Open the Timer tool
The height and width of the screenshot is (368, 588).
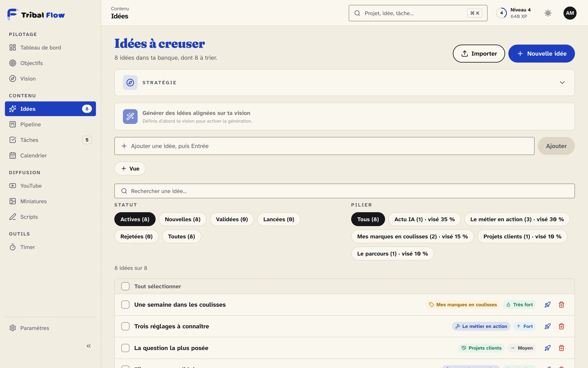(x=50, y=247)
